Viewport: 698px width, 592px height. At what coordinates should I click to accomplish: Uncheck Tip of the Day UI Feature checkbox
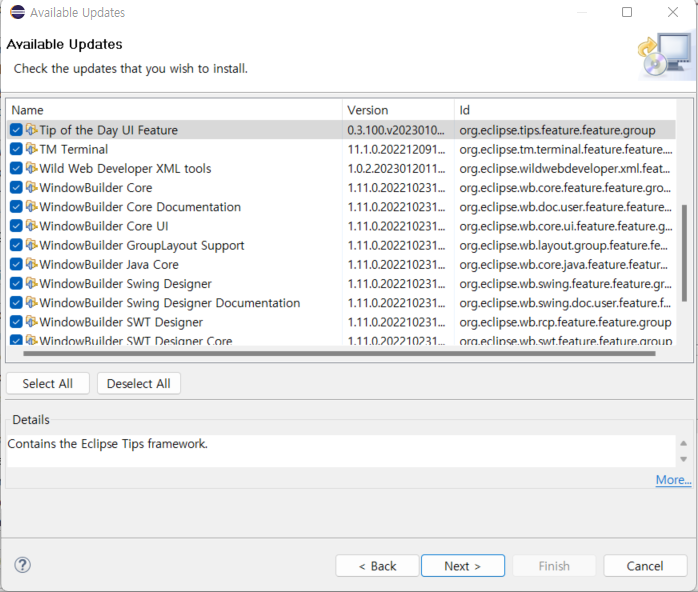(16, 130)
